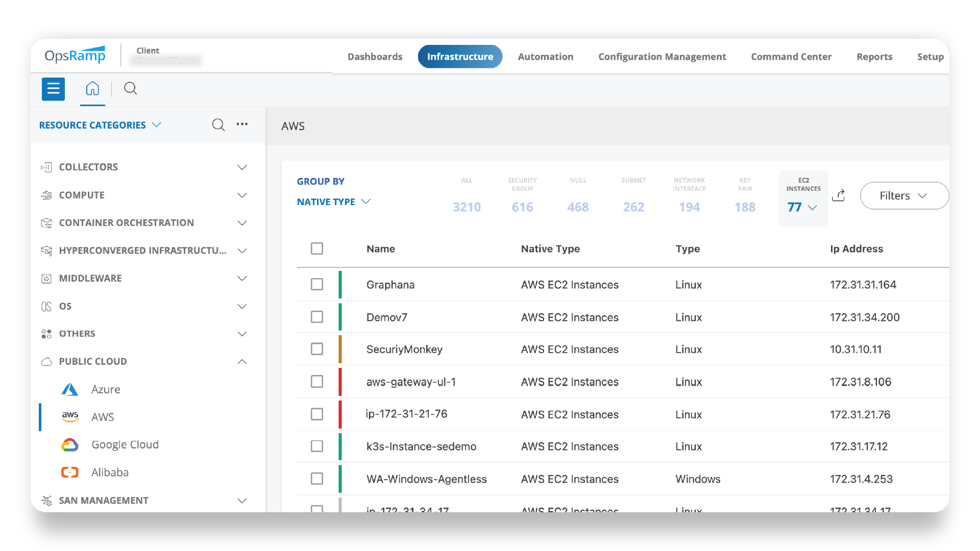Collapse the Public Cloud chevron

[242, 362]
